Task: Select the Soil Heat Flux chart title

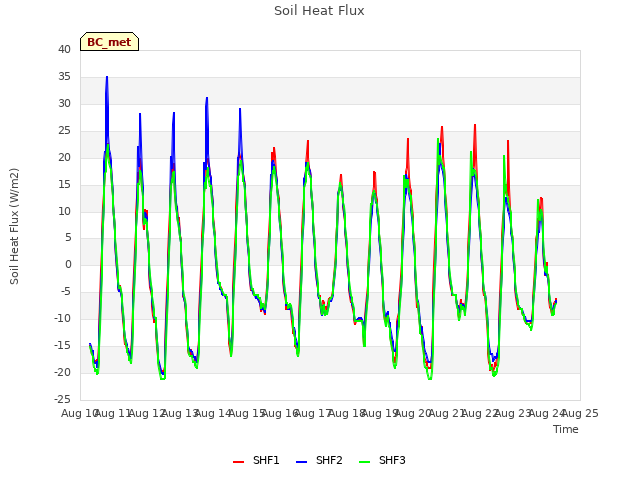Action: click(319, 11)
